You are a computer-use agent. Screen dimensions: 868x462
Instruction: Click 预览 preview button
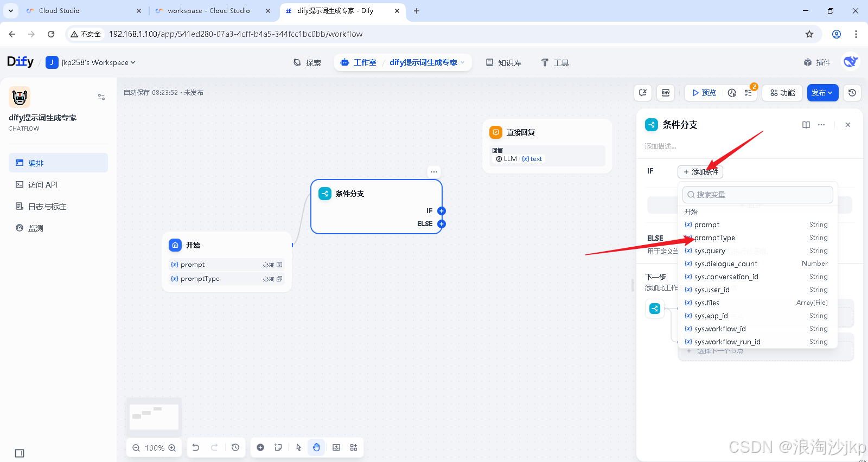click(x=704, y=93)
